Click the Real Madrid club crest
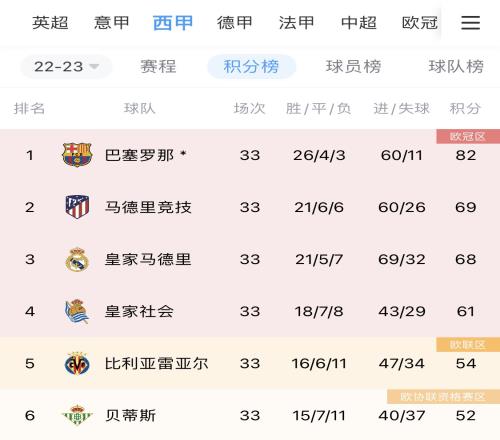500x440 pixels. [x=77, y=259]
